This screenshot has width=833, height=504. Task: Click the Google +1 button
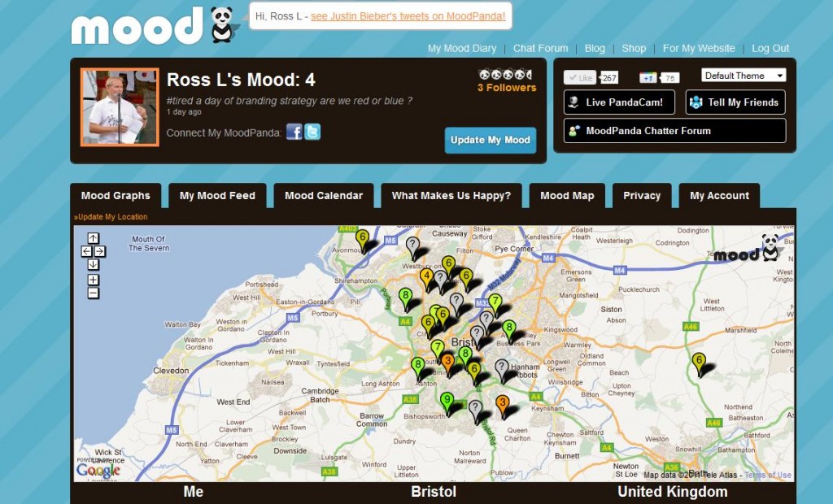click(x=648, y=78)
